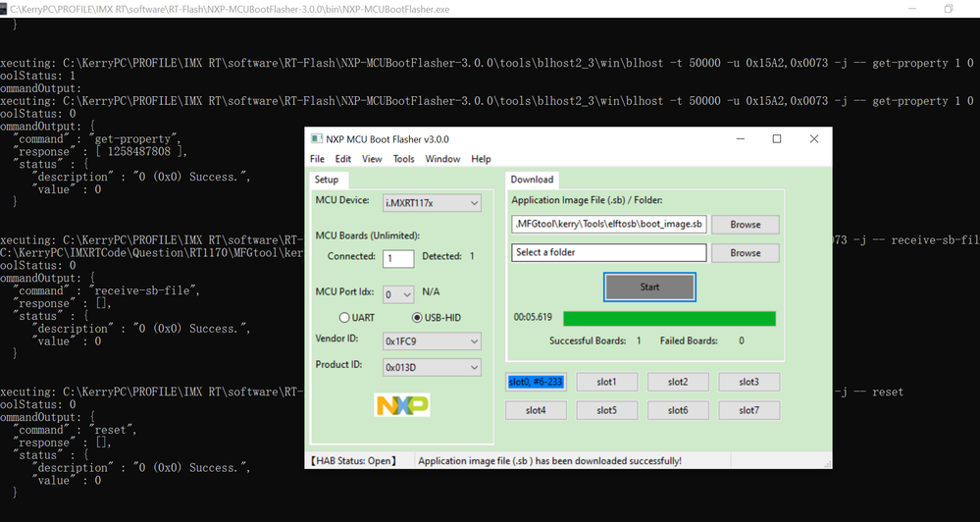This screenshot has width=980, height=522.
Task: Open the Edit menu
Action: pyautogui.click(x=343, y=159)
